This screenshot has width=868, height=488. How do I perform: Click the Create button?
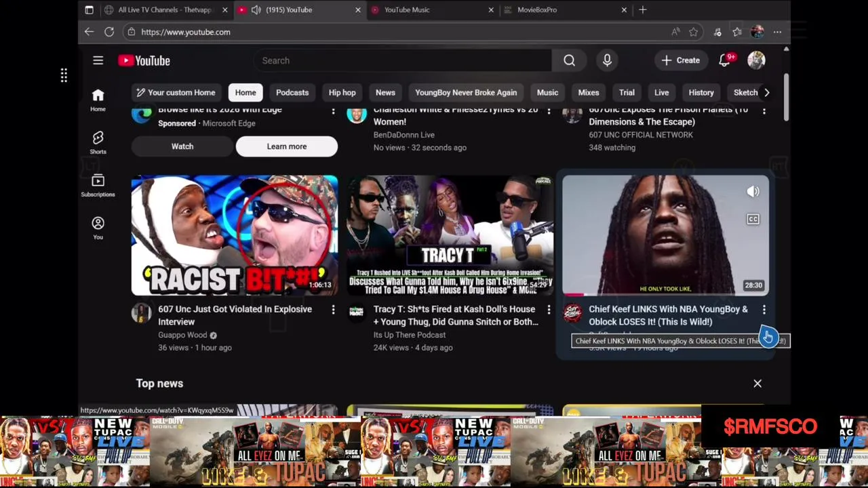coord(681,60)
